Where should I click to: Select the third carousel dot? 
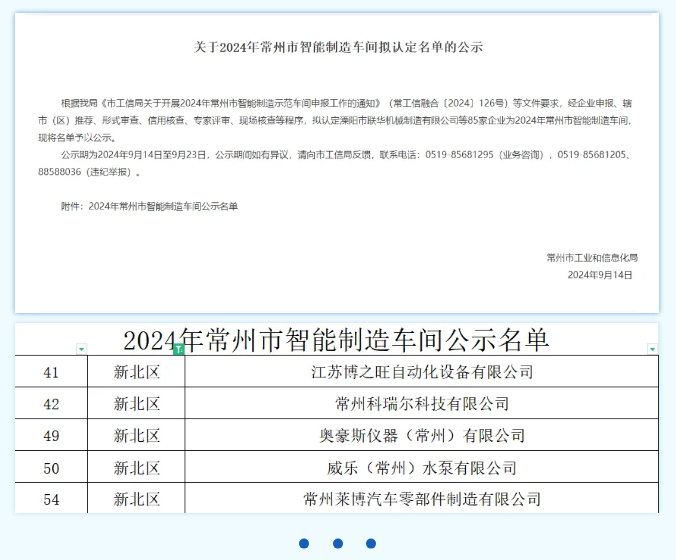pyautogui.click(x=371, y=544)
